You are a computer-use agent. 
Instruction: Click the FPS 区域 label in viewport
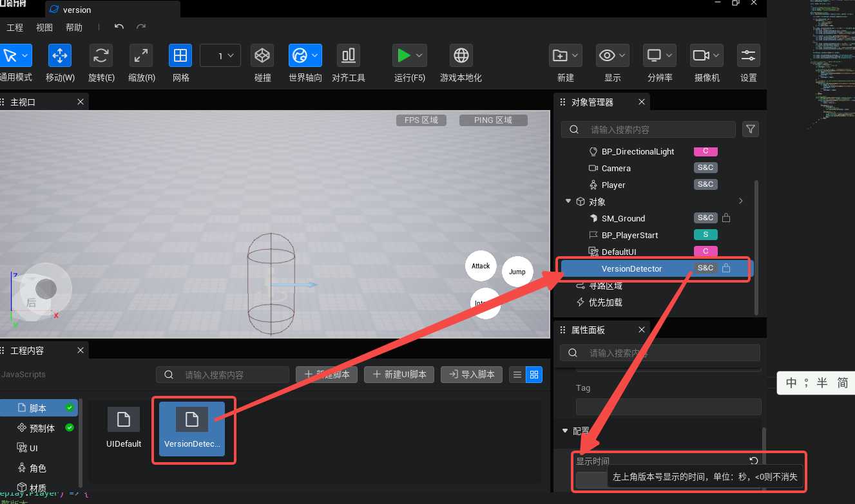[x=421, y=120]
